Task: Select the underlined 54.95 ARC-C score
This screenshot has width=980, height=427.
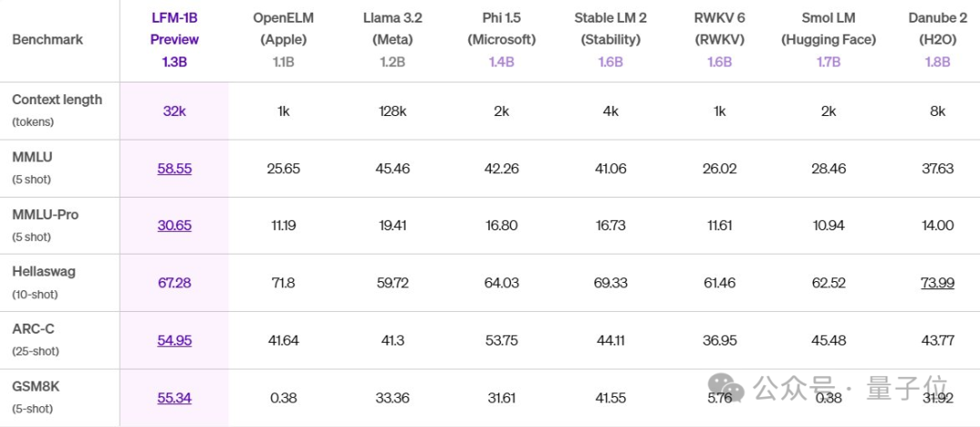Action: (174, 340)
